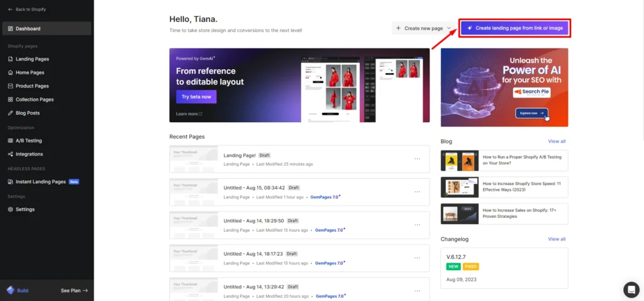Click View all next to Blog
Viewport: 644px width, 301px height.
557,142
